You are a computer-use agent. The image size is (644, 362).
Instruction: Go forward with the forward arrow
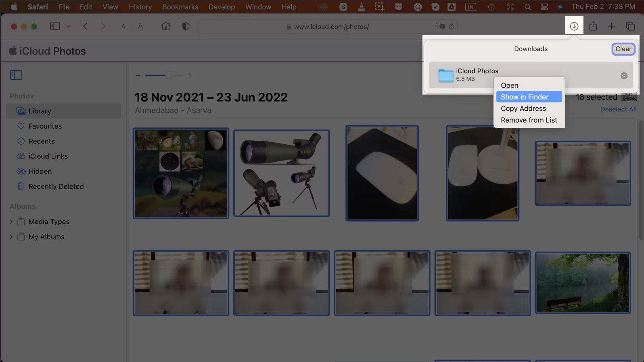click(103, 26)
